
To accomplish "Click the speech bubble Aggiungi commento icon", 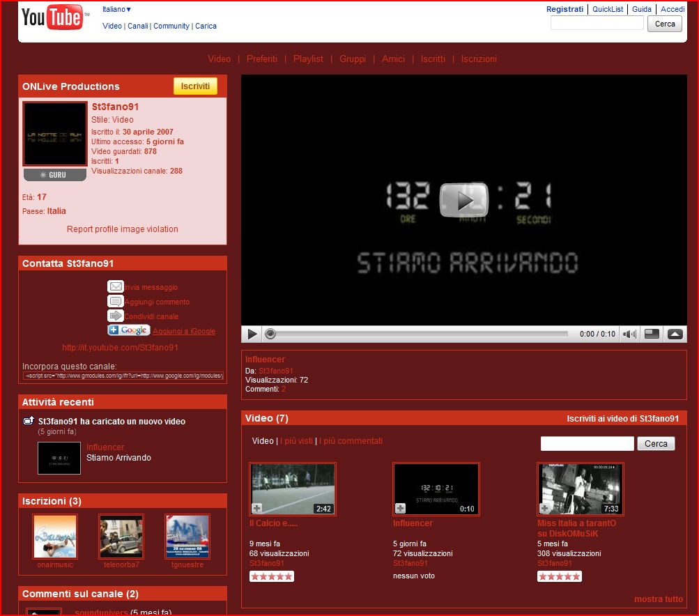I will coord(116,301).
